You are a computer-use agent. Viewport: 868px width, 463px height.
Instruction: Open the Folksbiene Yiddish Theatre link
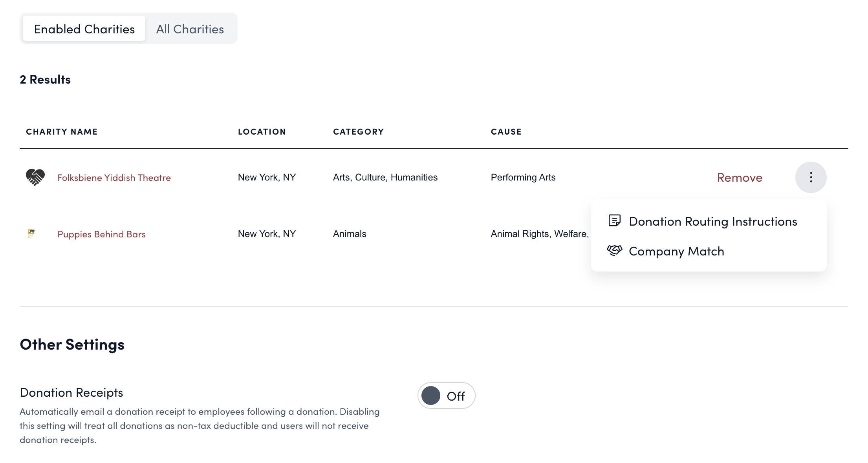pyautogui.click(x=114, y=178)
